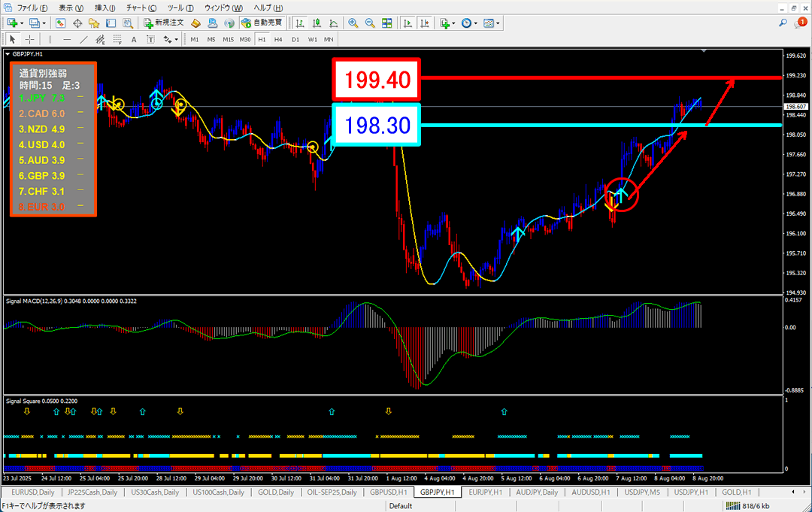The width and height of the screenshot is (812, 512).
Task: Select the Trendline drawing tool
Action: 83,39
